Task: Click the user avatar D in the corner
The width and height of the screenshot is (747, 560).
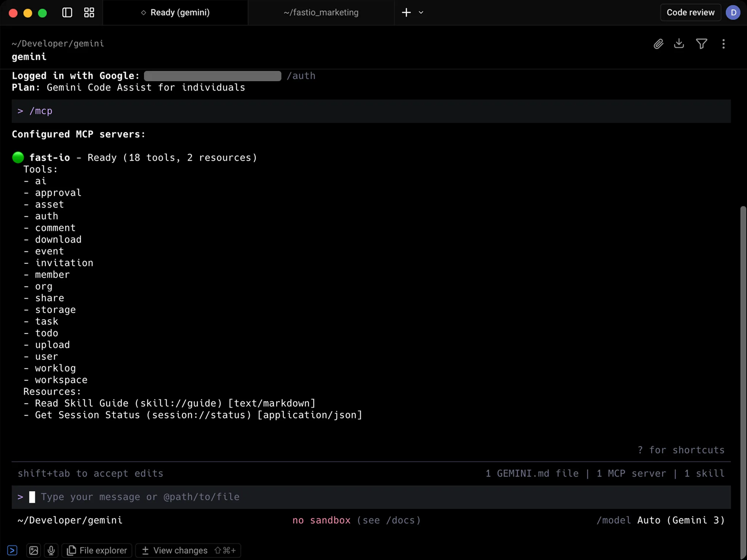Action: (x=733, y=12)
